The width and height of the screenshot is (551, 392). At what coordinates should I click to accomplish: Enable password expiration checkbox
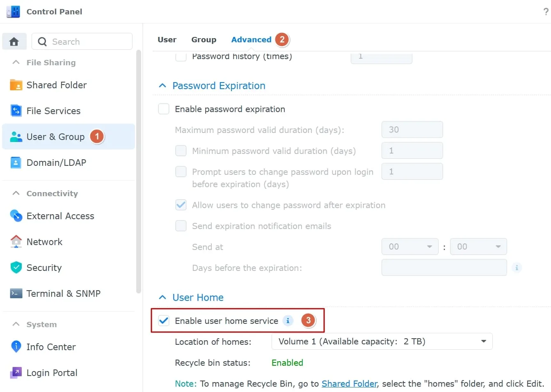pyautogui.click(x=164, y=109)
